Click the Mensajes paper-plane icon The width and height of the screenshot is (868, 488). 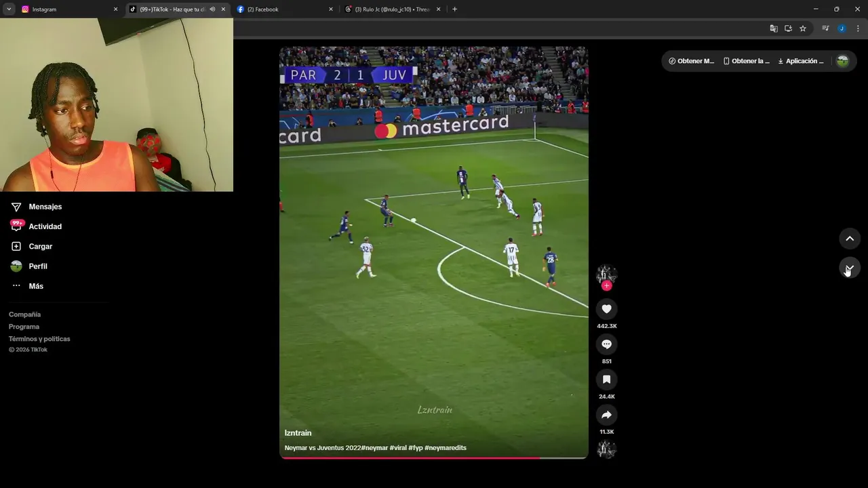16,207
